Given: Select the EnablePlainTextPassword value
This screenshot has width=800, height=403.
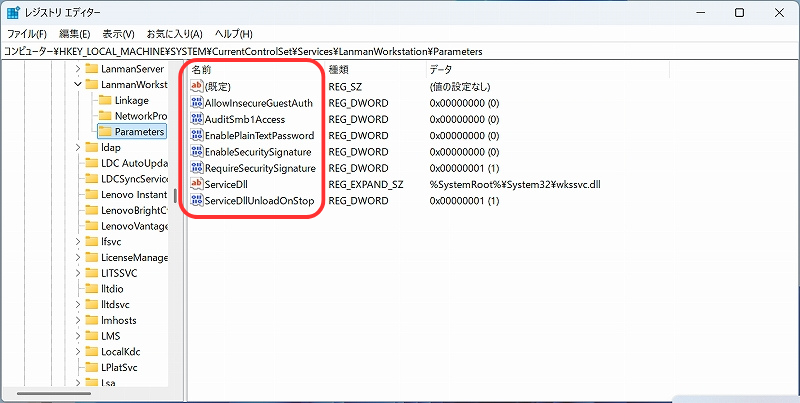Looking at the screenshot, I should [x=259, y=136].
